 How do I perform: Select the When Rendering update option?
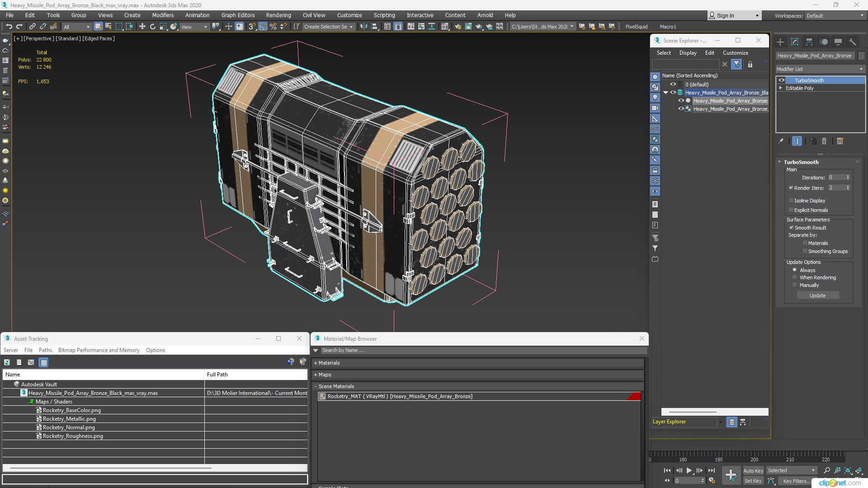click(x=794, y=277)
